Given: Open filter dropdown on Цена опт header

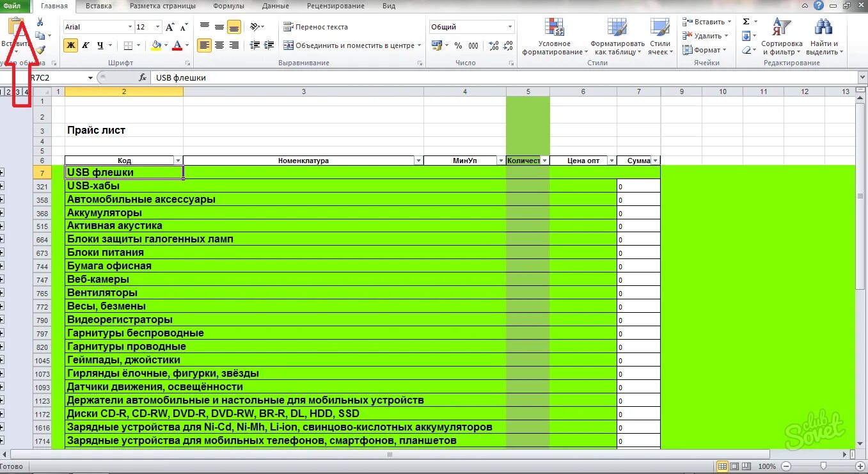Looking at the screenshot, I should [612, 161].
